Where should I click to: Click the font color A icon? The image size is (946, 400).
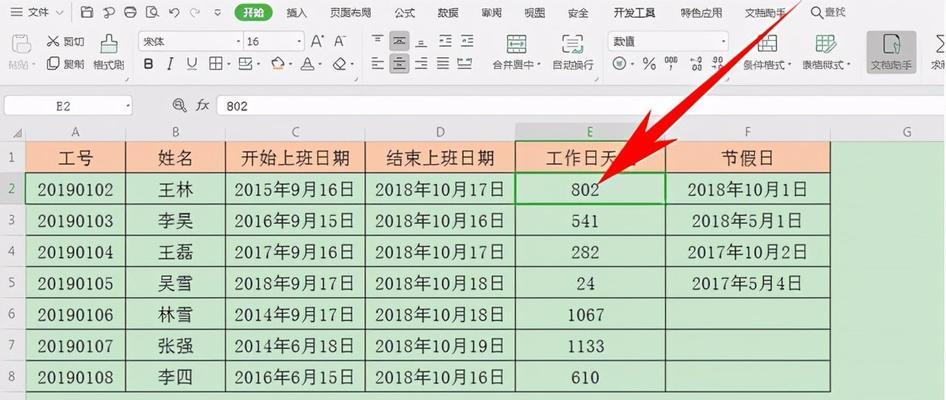click(307, 64)
